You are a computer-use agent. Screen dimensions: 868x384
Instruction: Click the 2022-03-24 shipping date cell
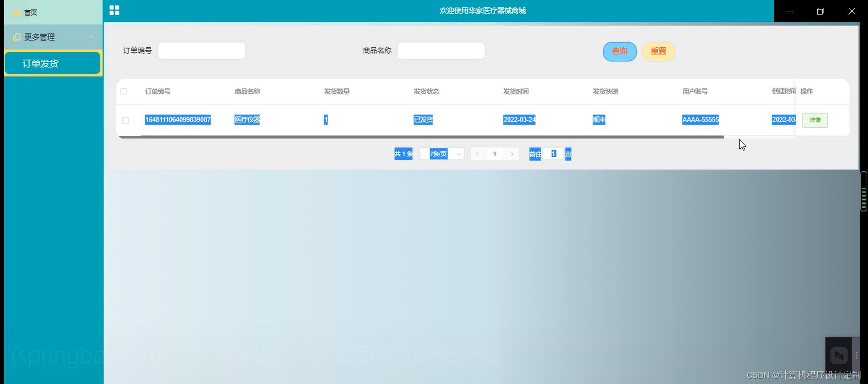coord(519,120)
